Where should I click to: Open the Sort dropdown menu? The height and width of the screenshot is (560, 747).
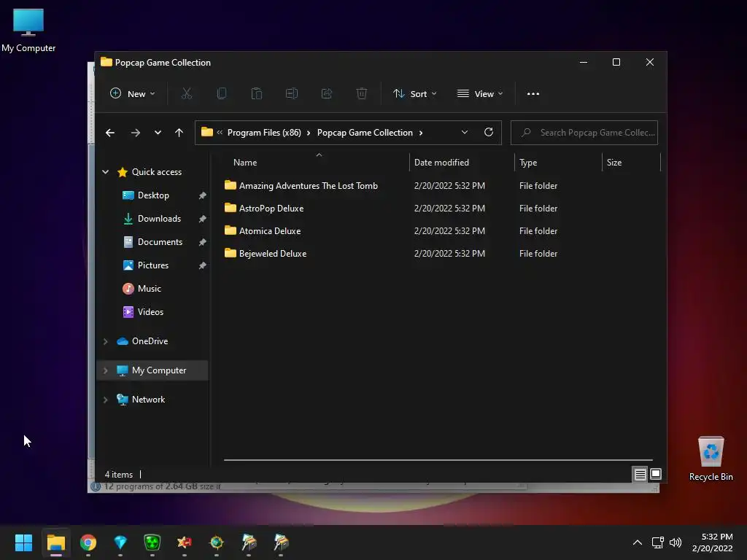tap(414, 94)
